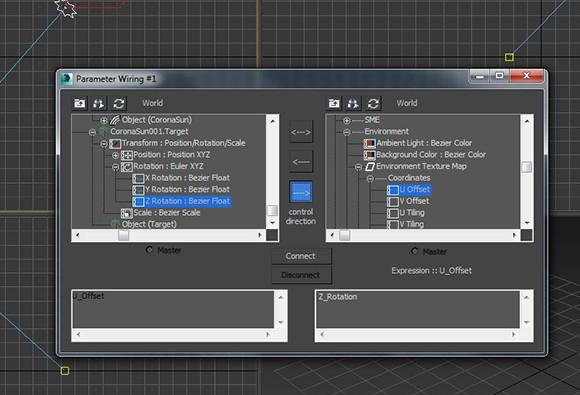Collapse Environment node in right tree
580x395 pixels.
pos(347,132)
